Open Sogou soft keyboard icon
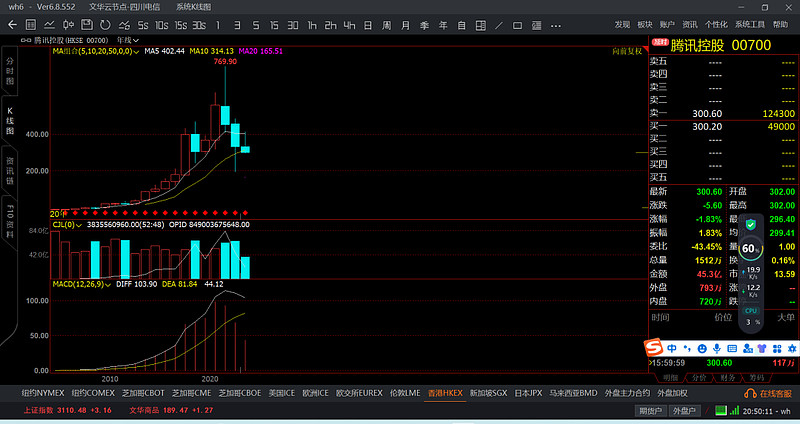Viewport: 800px width, 424px height. [732, 348]
